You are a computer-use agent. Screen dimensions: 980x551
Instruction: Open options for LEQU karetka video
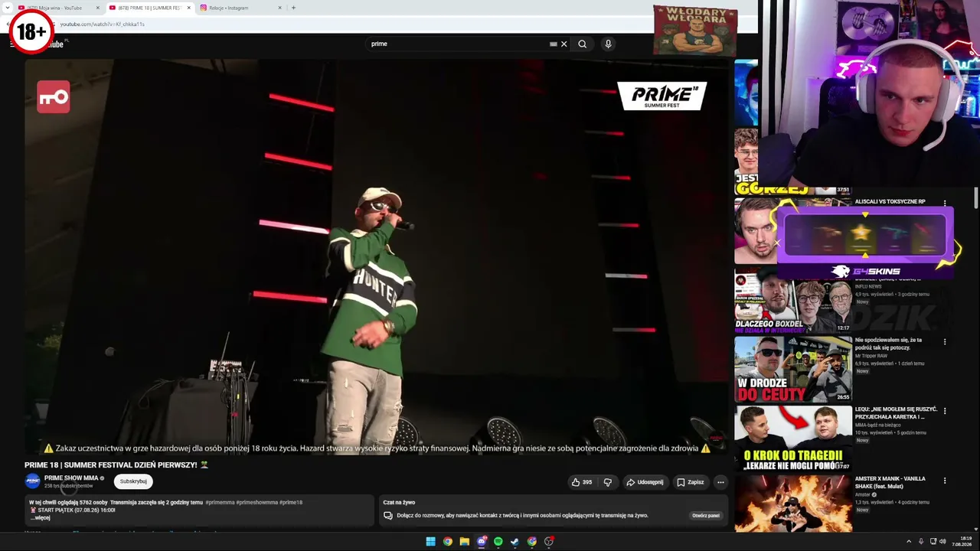[945, 411]
